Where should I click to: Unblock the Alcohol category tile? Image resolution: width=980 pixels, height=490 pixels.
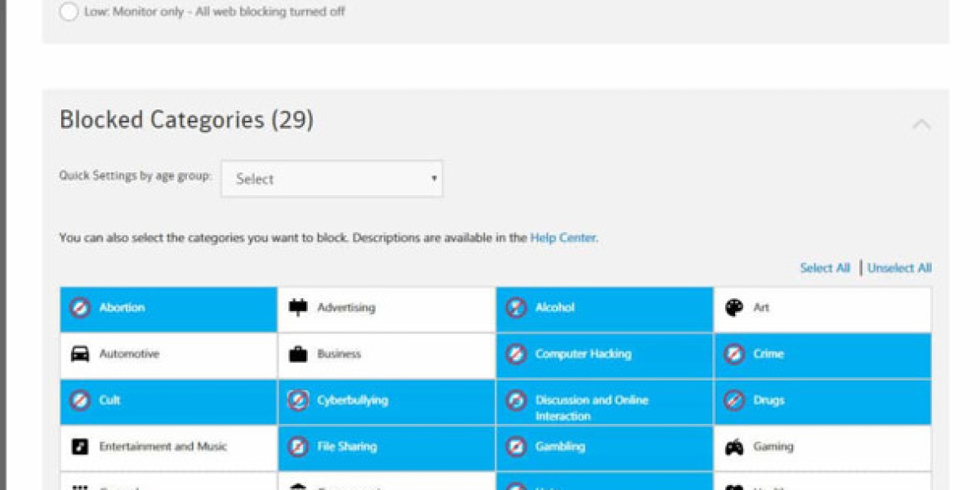click(604, 309)
